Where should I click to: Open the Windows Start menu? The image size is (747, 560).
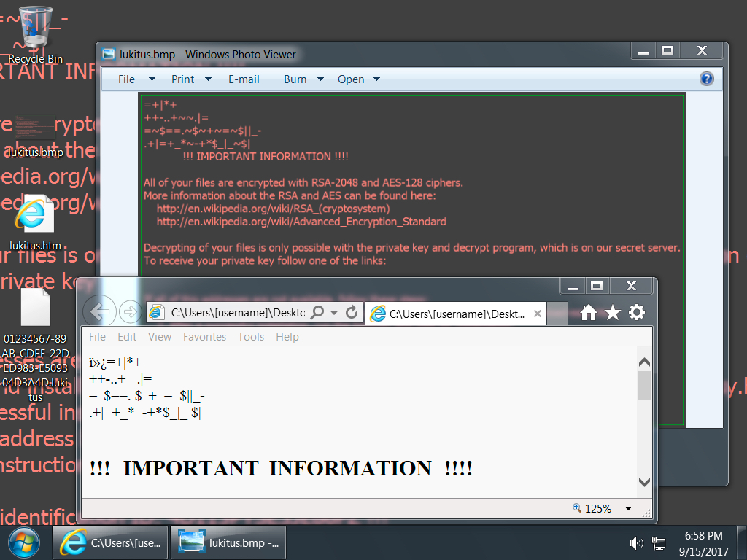coord(24,542)
